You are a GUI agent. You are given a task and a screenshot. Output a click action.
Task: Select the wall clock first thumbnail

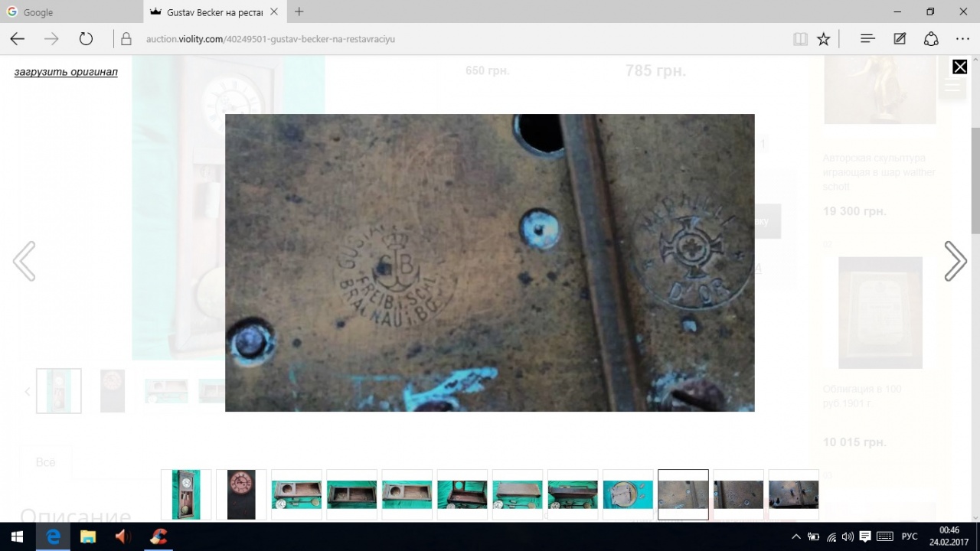click(x=186, y=494)
